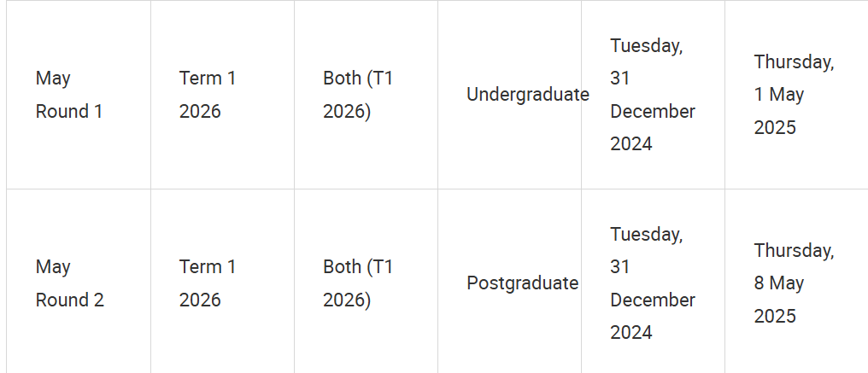This screenshot has height=373, width=868.
Task: Select the "Postgraduate" cell
Action: point(509,283)
